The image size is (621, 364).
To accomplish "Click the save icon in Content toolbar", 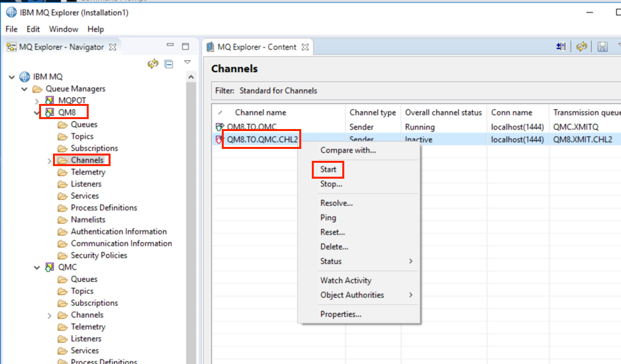I will (602, 47).
